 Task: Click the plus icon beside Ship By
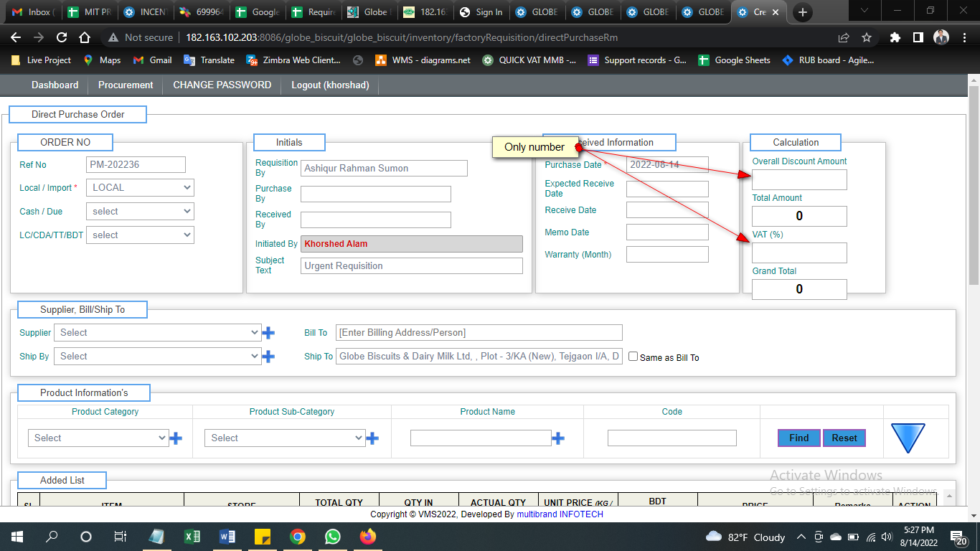(x=268, y=357)
